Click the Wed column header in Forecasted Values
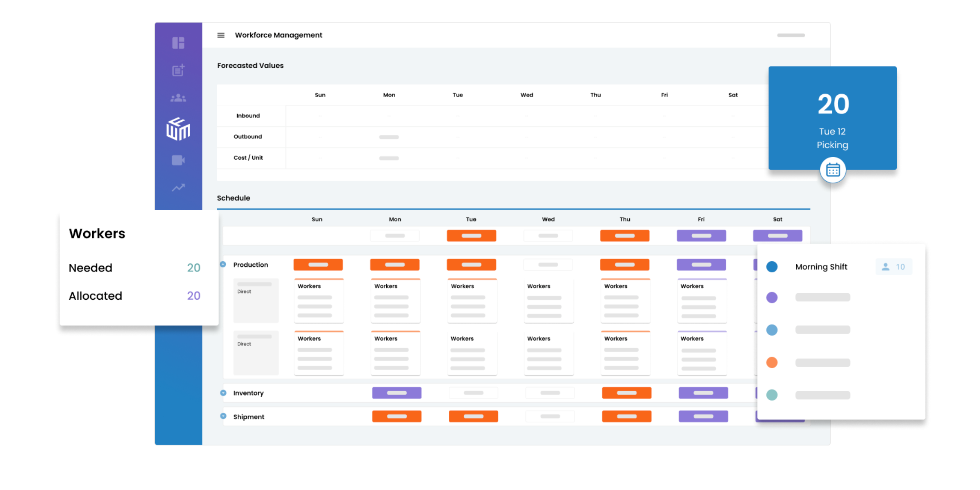 526,95
